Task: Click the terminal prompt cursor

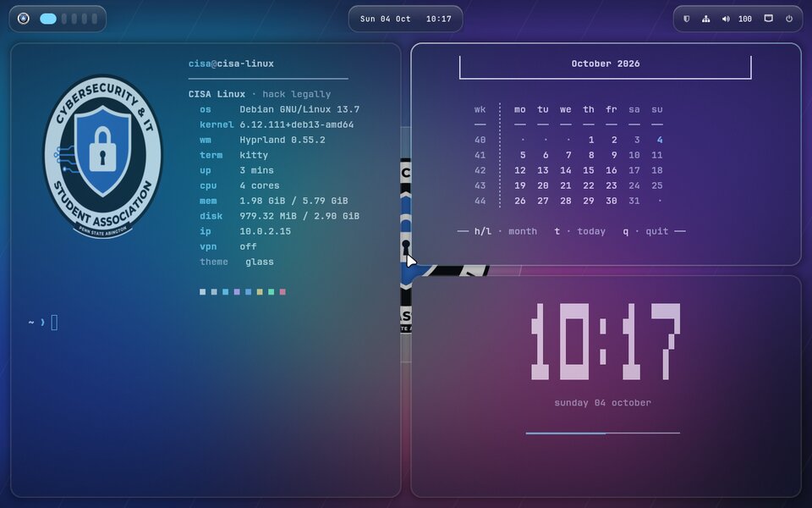Action: click(x=54, y=323)
